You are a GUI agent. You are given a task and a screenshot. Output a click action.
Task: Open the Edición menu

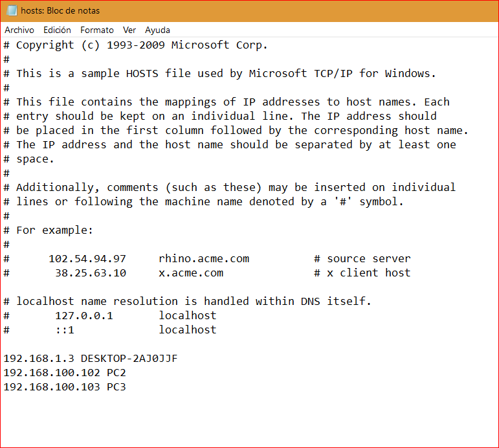tap(58, 30)
